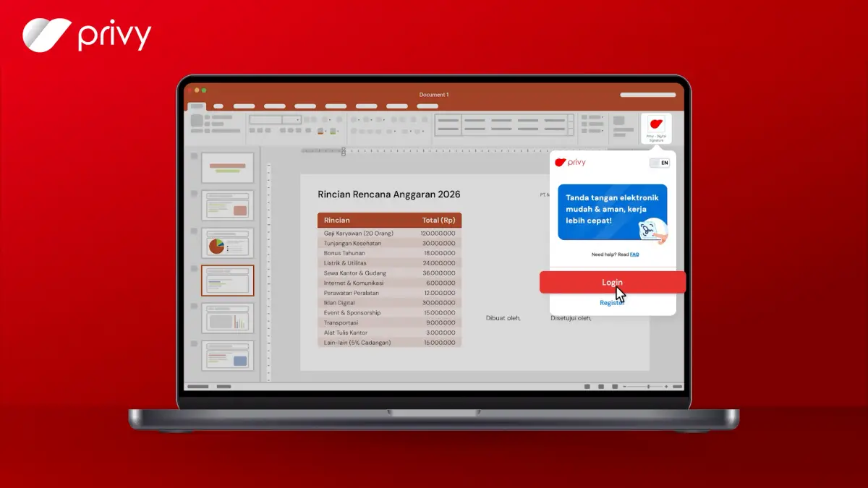This screenshot has height=488, width=868.
Task: Click the signature illustration on the blue banner
Action: click(651, 230)
